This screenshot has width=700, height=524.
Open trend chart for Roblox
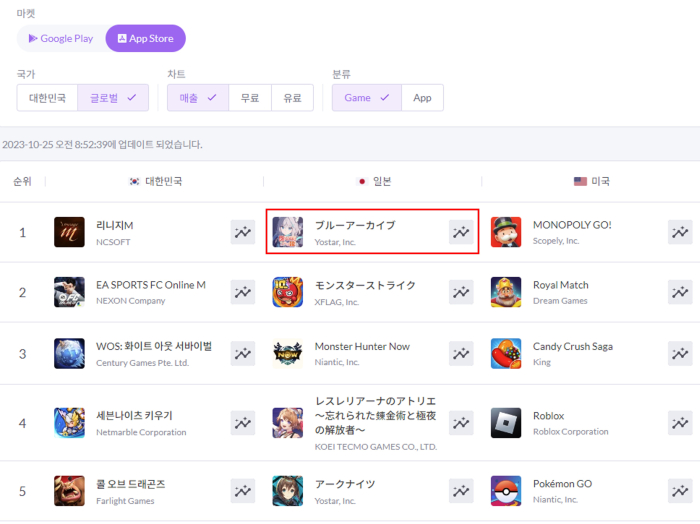(680, 423)
